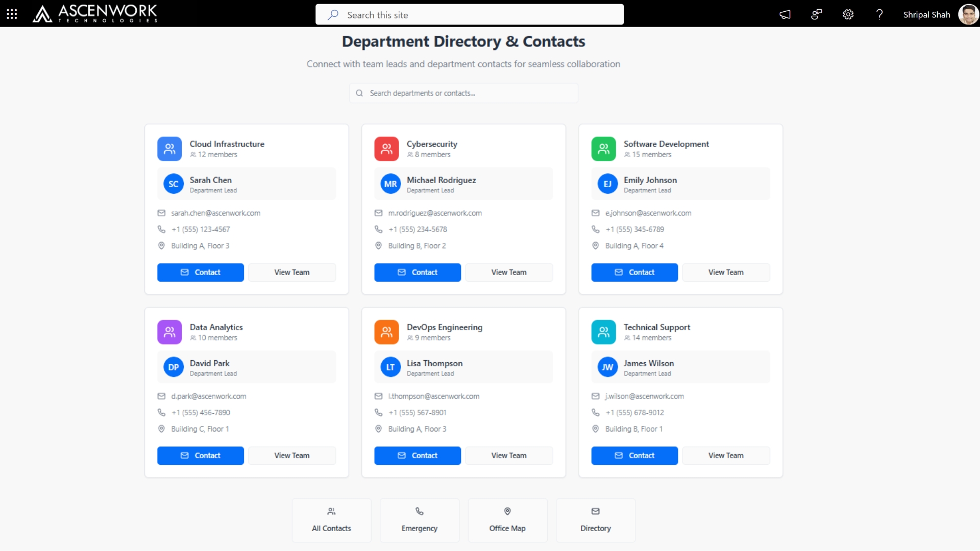Image resolution: width=980 pixels, height=551 pixels.
Task: View Team for Software Development
Action: pyautogui.click(x=725, y=272)
